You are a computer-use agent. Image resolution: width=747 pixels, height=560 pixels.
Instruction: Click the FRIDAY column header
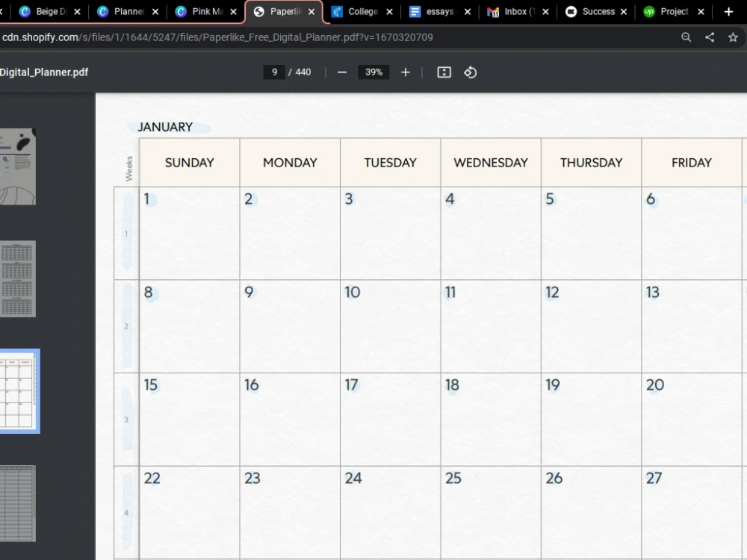692,163
